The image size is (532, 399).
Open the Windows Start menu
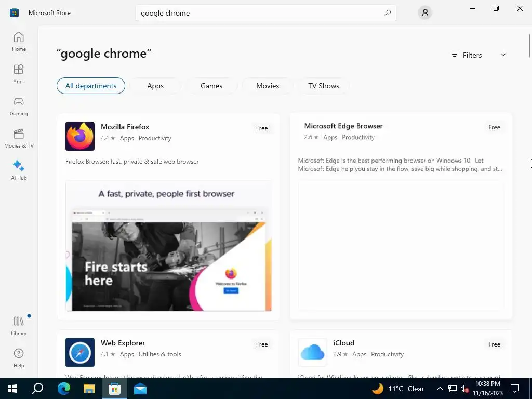tap(12, 389)
